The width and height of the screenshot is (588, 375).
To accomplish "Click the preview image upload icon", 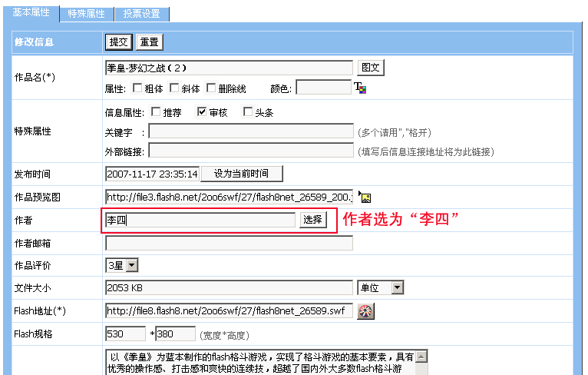I will click(x=365, y=197).
